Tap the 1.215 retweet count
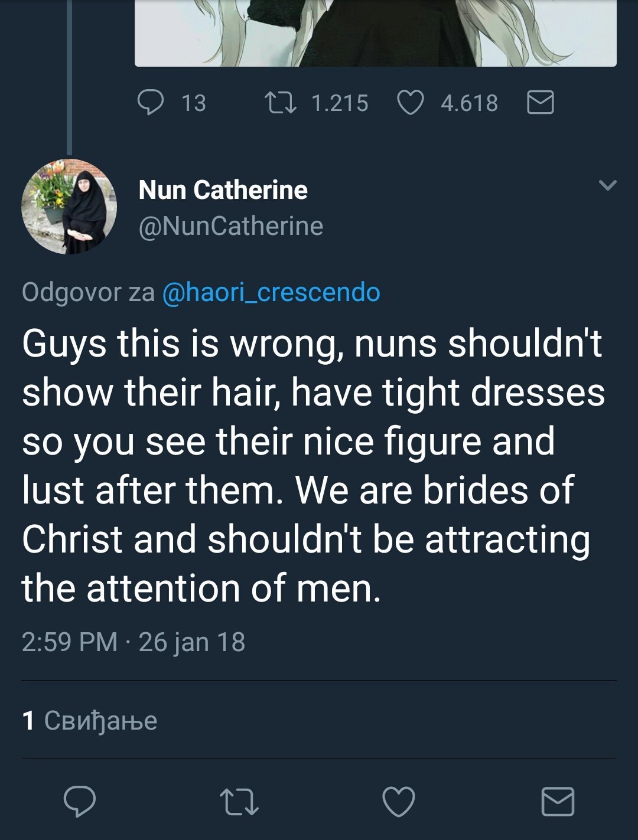The height and width of the screenshot is (840, 638). pos(339,103)
